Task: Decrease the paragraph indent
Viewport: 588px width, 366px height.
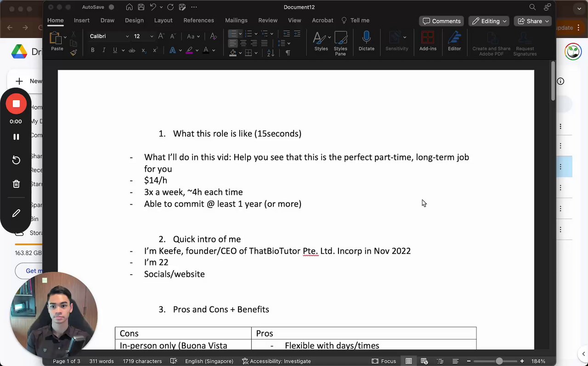Action: click(287, 34)
